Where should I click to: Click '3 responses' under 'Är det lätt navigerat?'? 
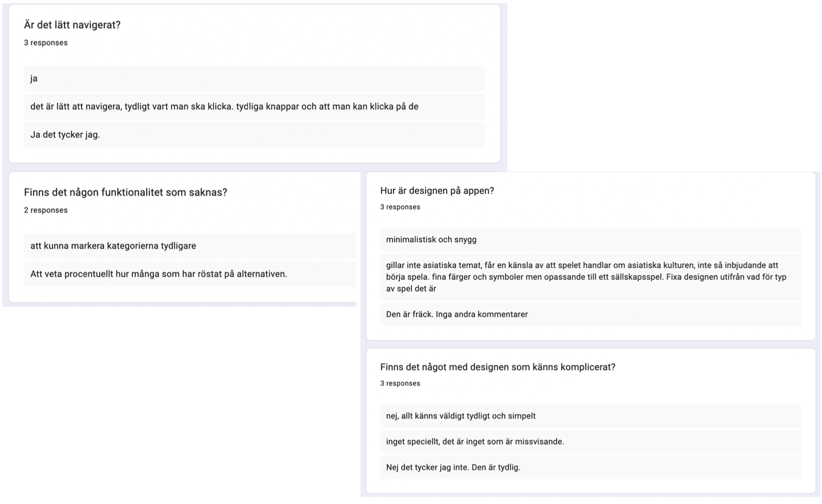[x=46, y=43]
